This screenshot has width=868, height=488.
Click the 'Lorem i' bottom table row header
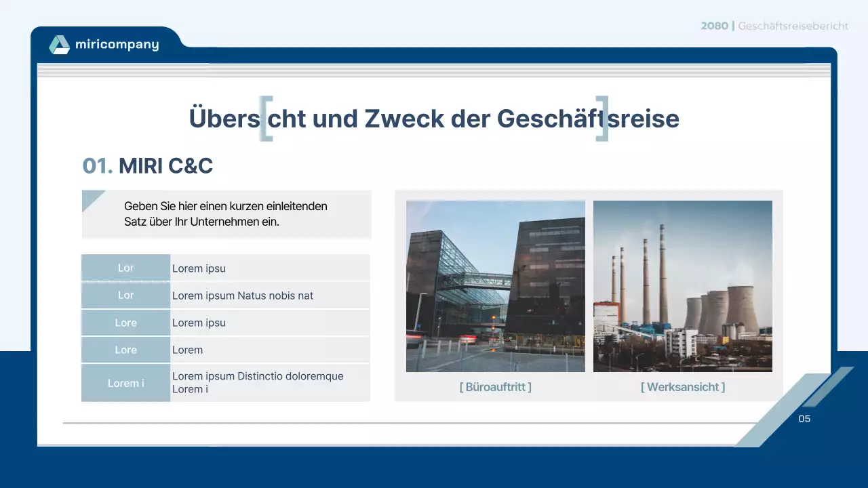tap(125, 382)
